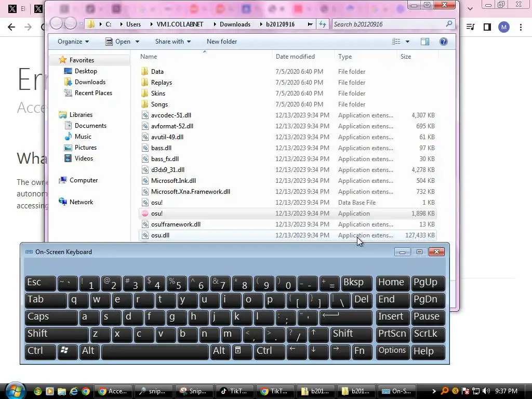
Task: Expand the Organize dropdown menu
Action: click(x=73, y=42)
